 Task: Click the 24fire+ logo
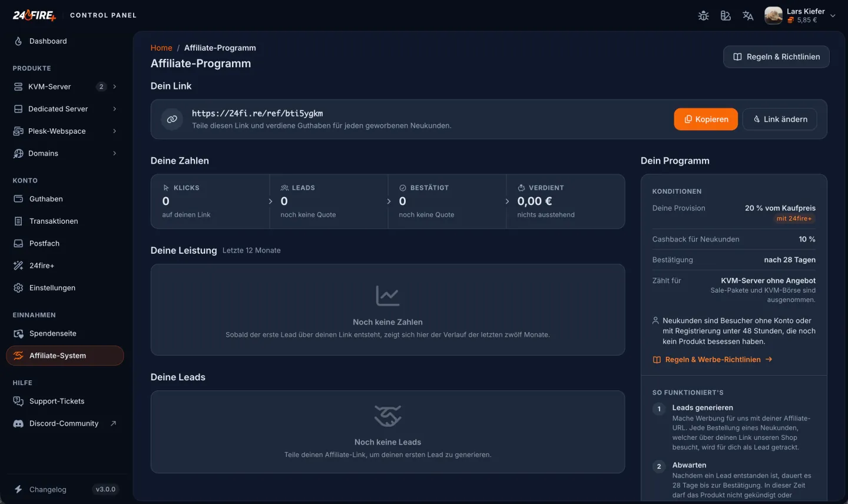35,15
